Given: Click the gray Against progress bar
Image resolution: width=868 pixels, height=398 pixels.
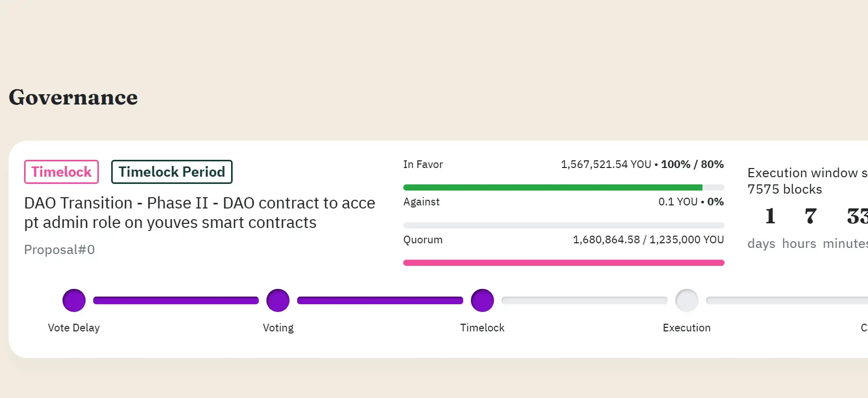Looking at the screenshot, I should (x=564, y=225).
